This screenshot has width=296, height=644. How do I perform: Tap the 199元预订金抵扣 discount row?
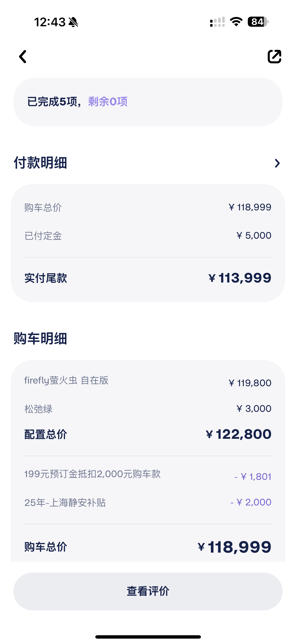pyautogui.click(x=148, y=475)
